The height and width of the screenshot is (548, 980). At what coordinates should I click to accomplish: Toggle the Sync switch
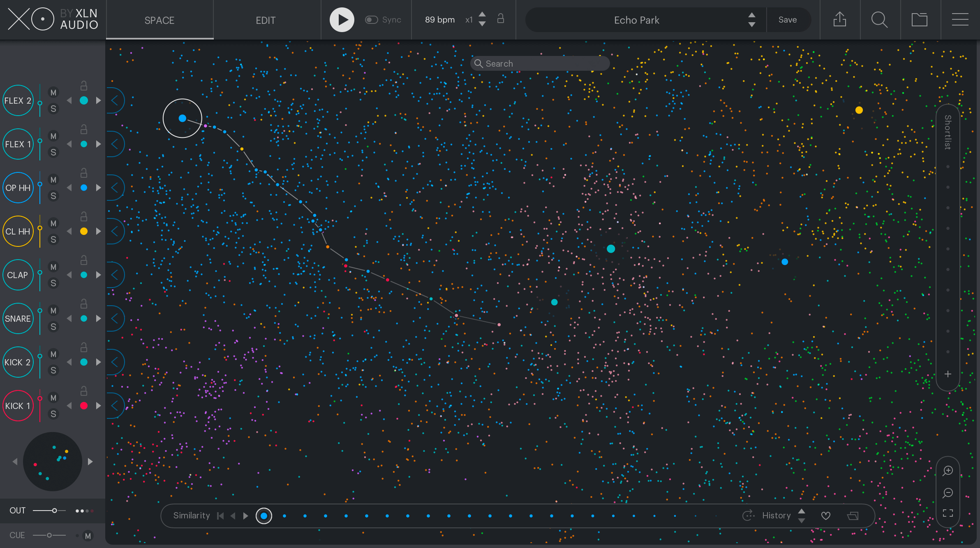pos(371,20)
